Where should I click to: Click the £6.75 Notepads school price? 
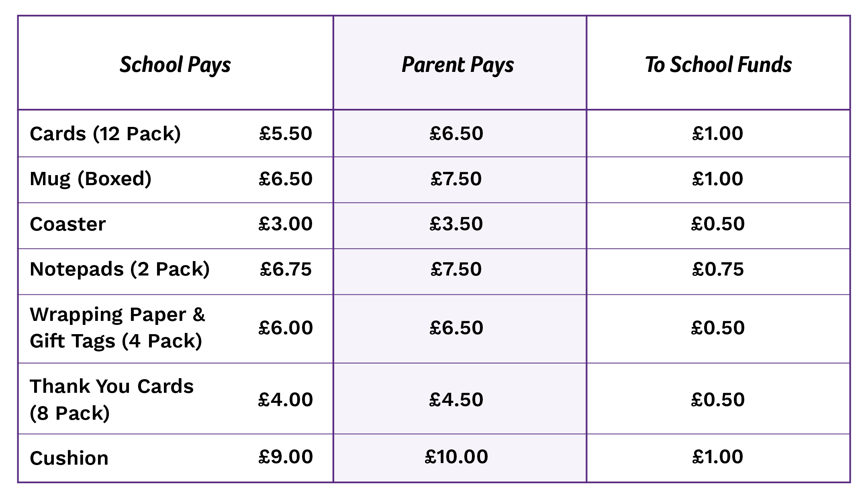286,269
